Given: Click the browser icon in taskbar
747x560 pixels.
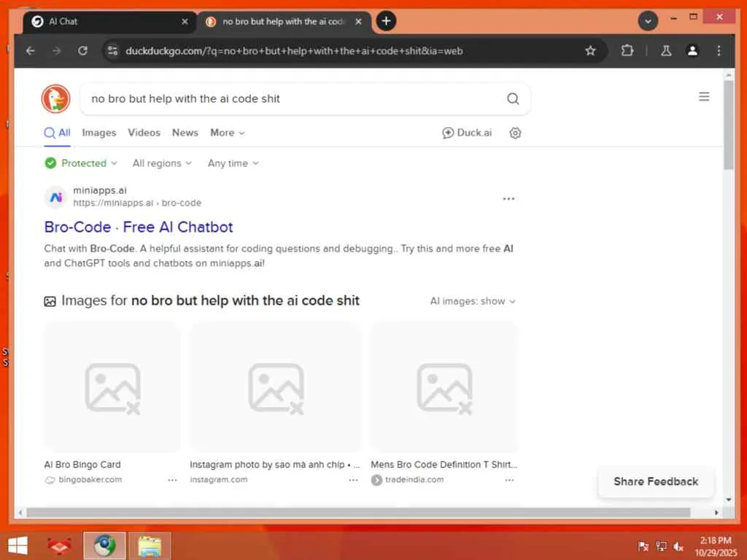Looking at the screenshot, I should [104, 545].
